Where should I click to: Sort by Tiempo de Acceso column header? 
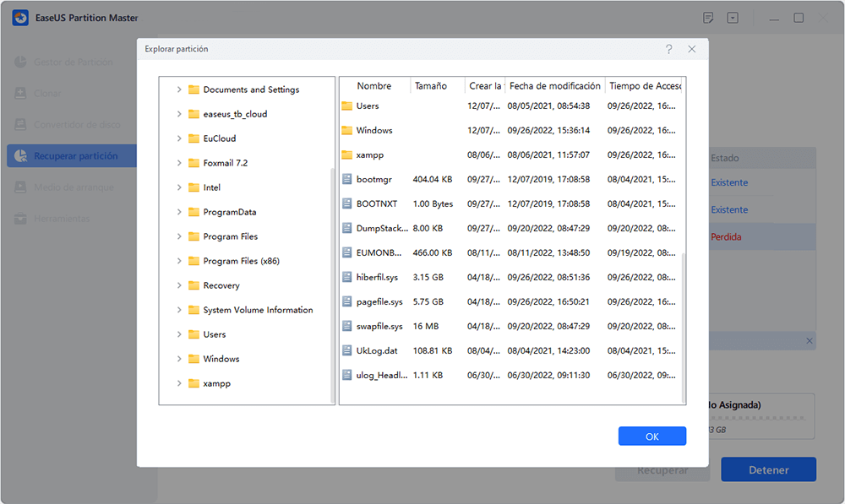[645, 86]
